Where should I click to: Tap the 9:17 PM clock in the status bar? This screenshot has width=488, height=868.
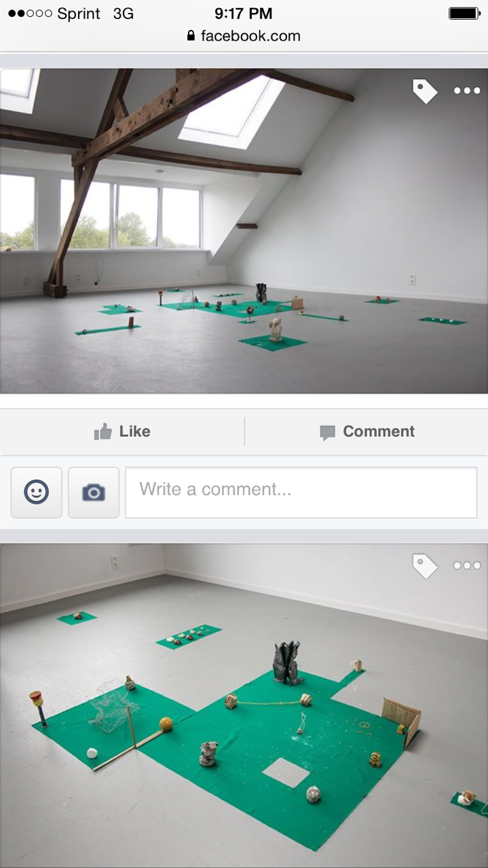(x=244, y=13)
